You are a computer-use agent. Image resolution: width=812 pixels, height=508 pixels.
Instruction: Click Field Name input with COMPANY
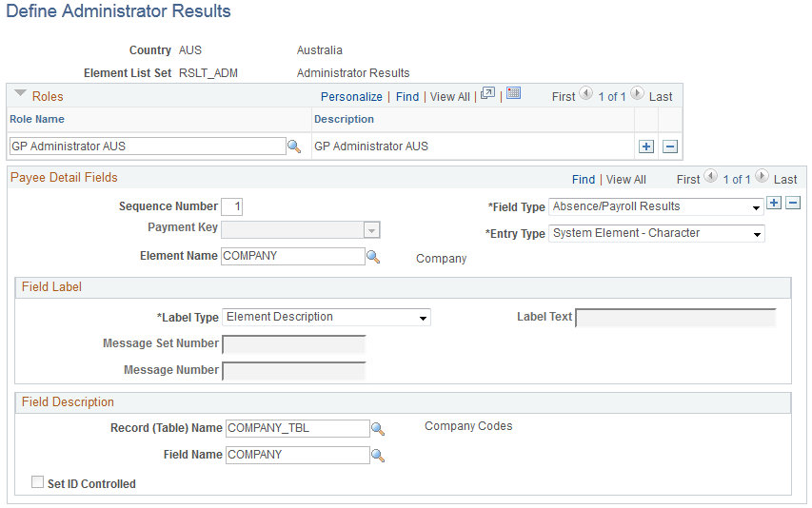point(297,455)
